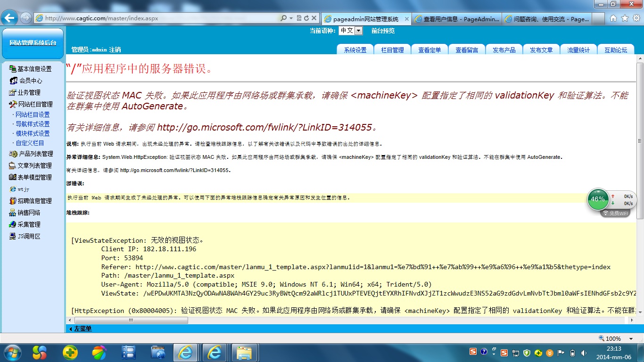Click the 基本信息设置 icon in sidebar
This screenshot has width=644, height=362.
click(13, 69)
